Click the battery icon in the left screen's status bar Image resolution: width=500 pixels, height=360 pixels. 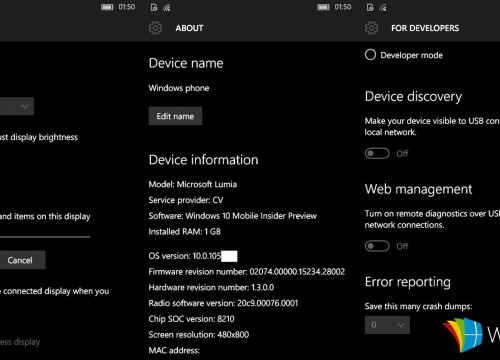(107, 7)
